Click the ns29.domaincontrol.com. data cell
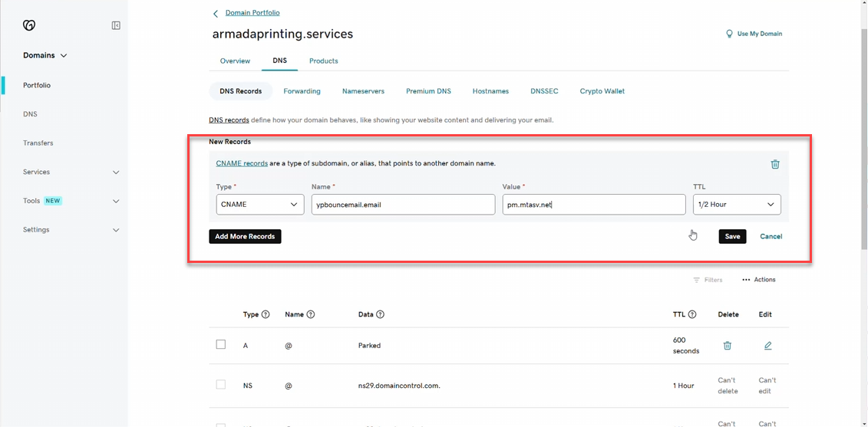The height and width of the screenshot is (427, 868). (399, 386)
